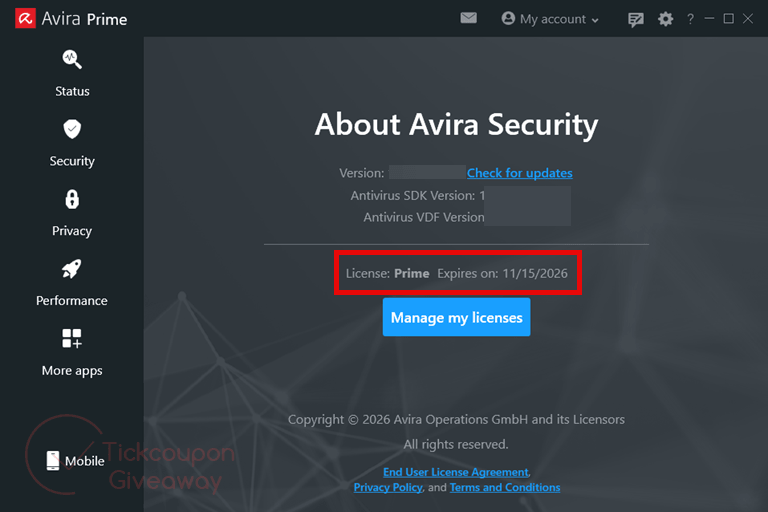Viewport: 768px width, 512px height.
Task: Click the License: Prime text
Action: (387, 273)
